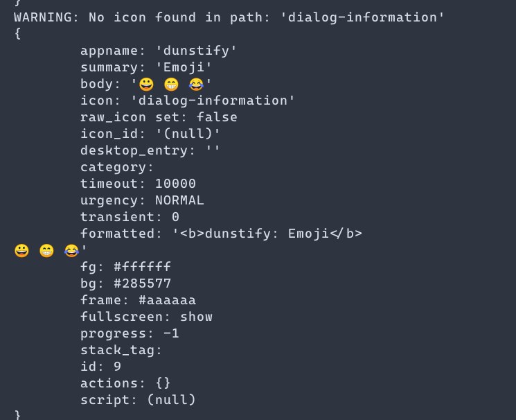This screenshot has height=420, width=516.
Task: Click the id value 9
Action: pyautogui.click(x=117, y=367)
